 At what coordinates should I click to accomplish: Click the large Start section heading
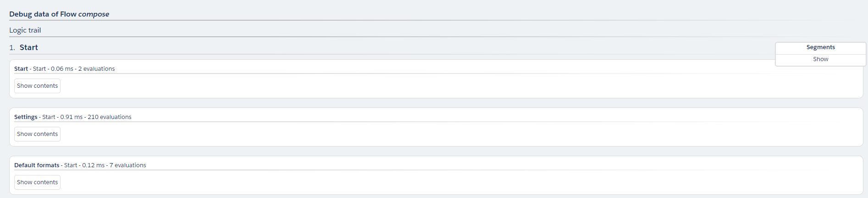[29, 47]
